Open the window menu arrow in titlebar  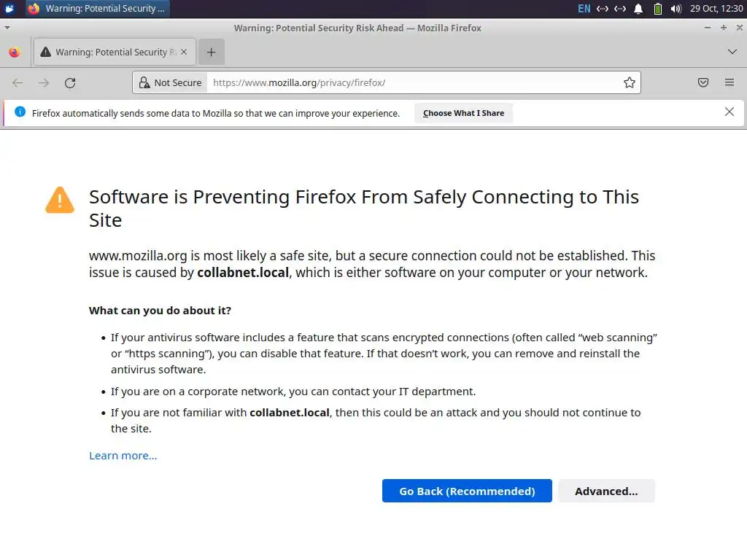(7, 28)
